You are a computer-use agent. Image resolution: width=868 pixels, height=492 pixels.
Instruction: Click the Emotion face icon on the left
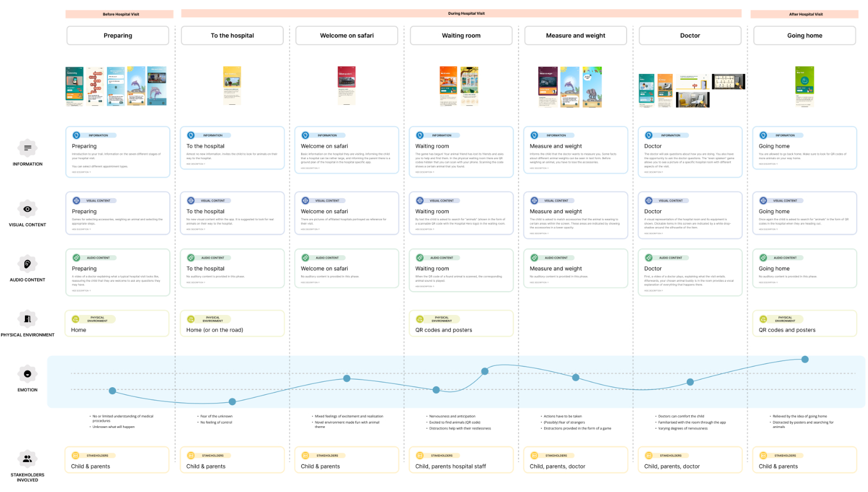pos(27,375)
